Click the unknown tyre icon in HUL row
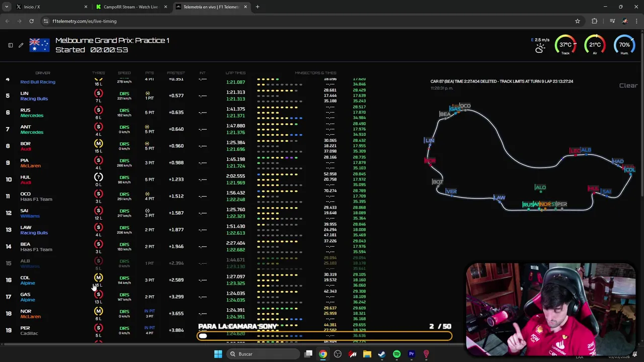This screenshot has width=644, height=362. (x=99, y=177)
